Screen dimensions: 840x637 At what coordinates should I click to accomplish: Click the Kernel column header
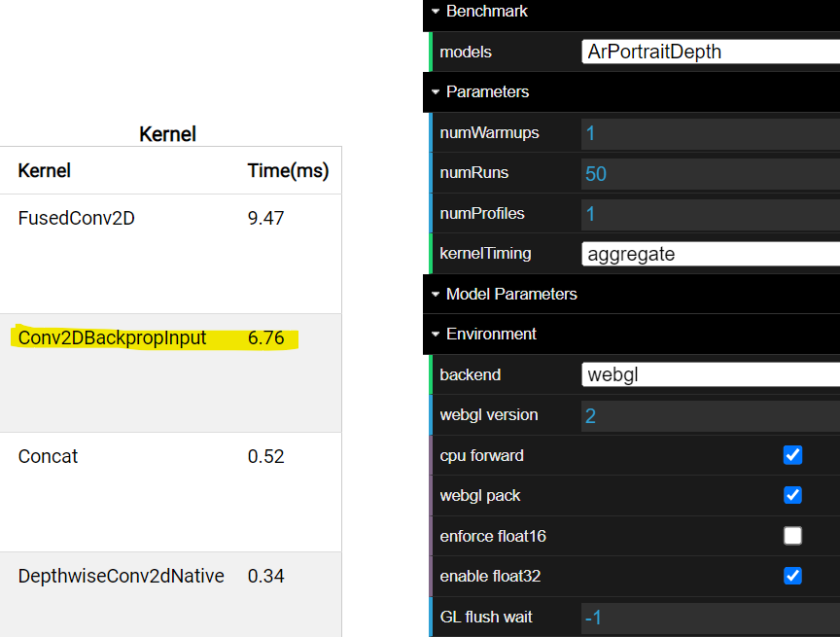coord(44,171)
